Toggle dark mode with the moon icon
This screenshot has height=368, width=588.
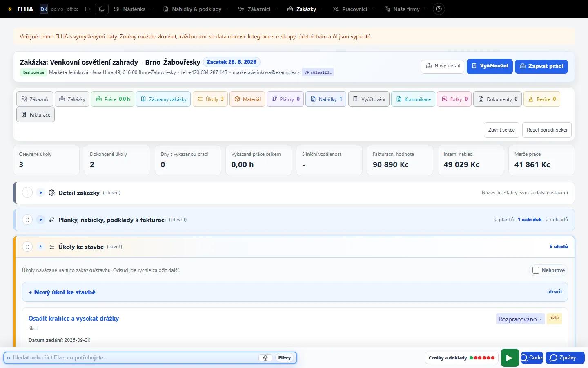(102, 9)
